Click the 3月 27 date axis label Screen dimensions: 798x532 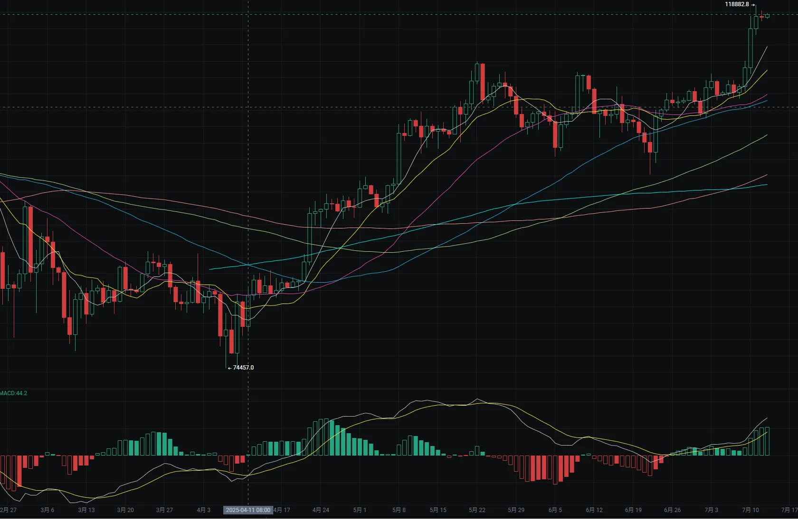click(164, 510)
